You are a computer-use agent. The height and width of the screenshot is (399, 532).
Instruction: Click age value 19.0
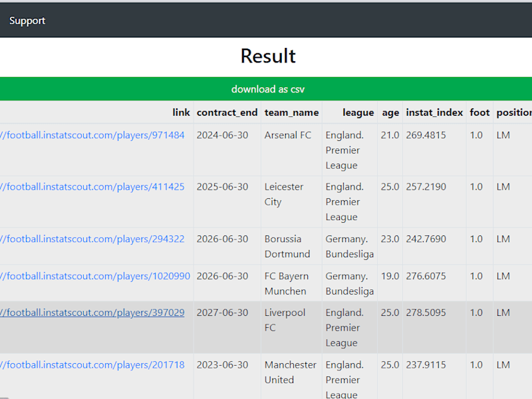click(390, 276)
